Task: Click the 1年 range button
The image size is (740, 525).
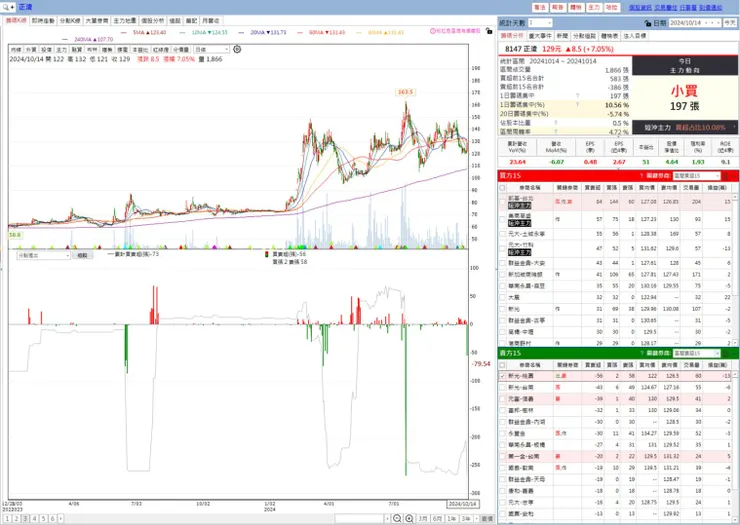Action: (x=452, y=518)
